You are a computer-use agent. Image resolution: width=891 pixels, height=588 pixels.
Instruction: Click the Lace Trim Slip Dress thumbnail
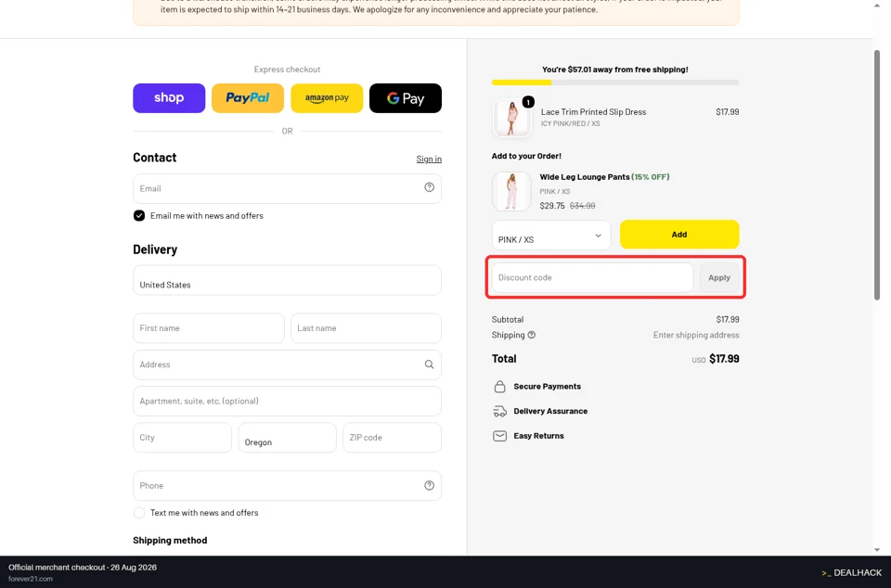point(511,118)
